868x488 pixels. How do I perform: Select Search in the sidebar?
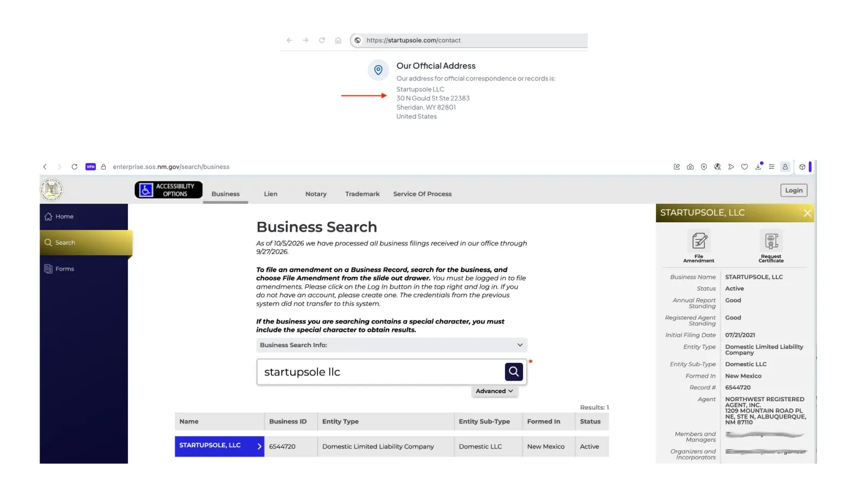86,243
